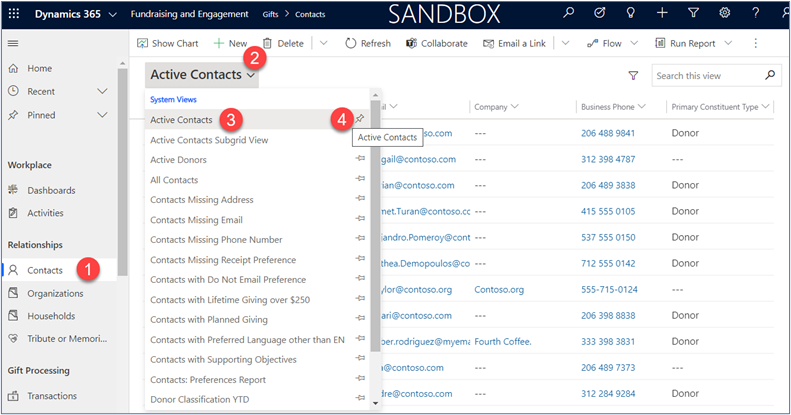Click the view list scrollbar down arrow
The width and height of the screenshot is (791, 415).
[376, 402]
